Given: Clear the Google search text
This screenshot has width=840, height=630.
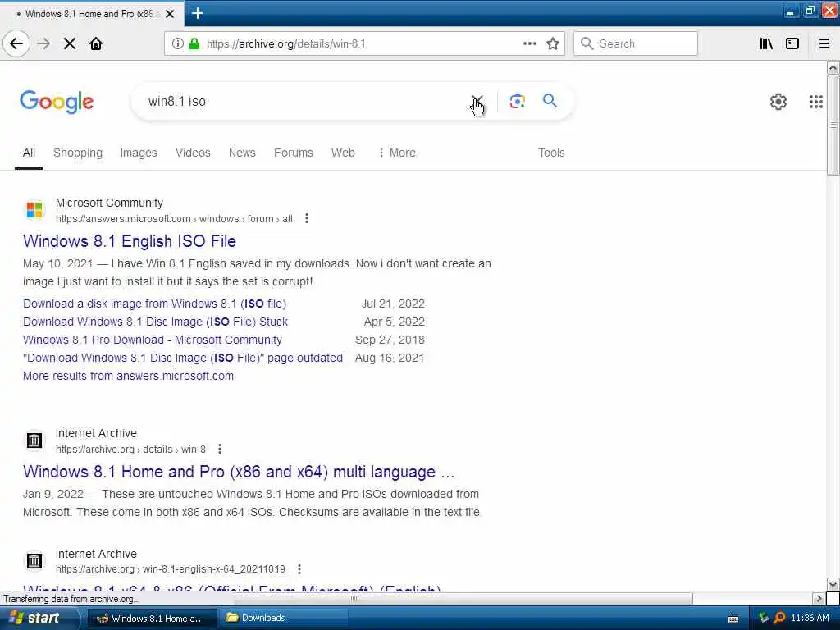Looking at the screenshot, I should [477, 101].
